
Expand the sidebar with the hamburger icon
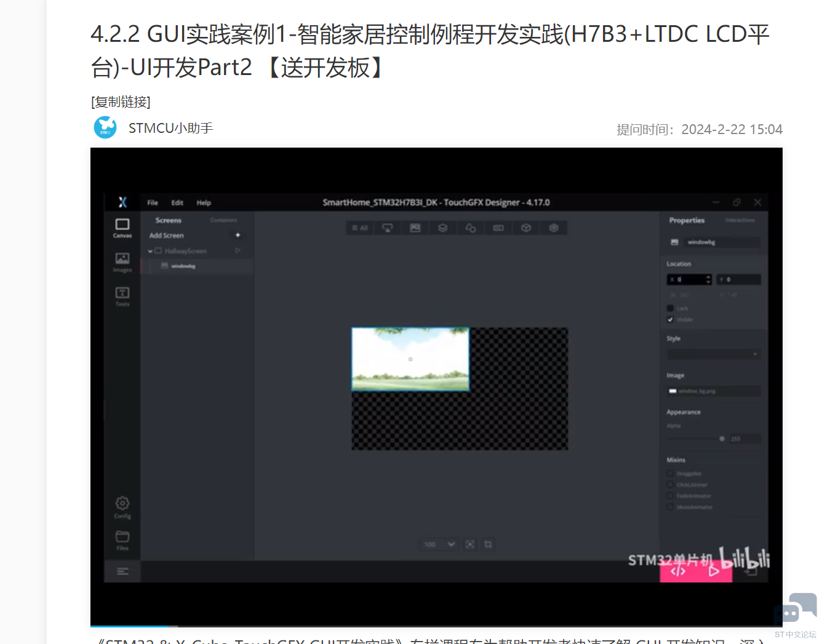122,571
